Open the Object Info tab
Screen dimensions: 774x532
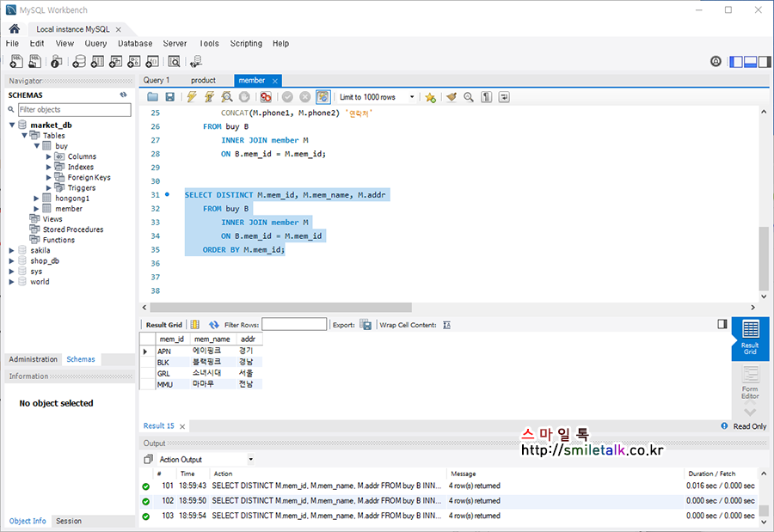pyautogui.click(x=28, y=521)
